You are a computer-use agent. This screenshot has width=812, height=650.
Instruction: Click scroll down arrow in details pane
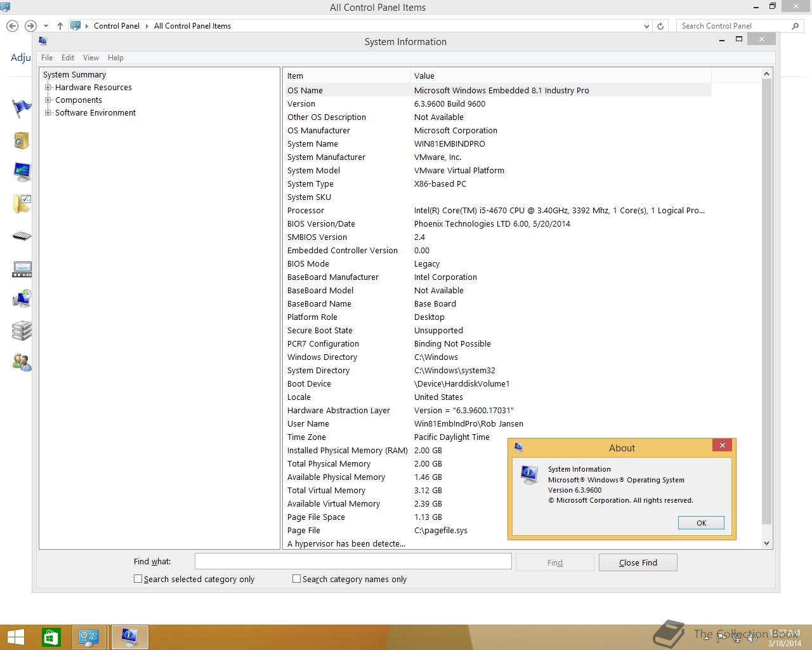click(x=766, y=543)
